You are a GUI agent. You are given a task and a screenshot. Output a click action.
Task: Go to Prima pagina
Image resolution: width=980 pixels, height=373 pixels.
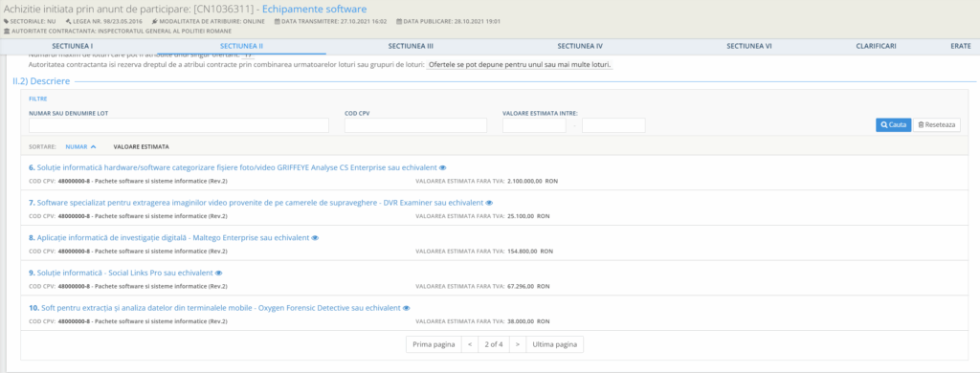click(x=434, y=344)
